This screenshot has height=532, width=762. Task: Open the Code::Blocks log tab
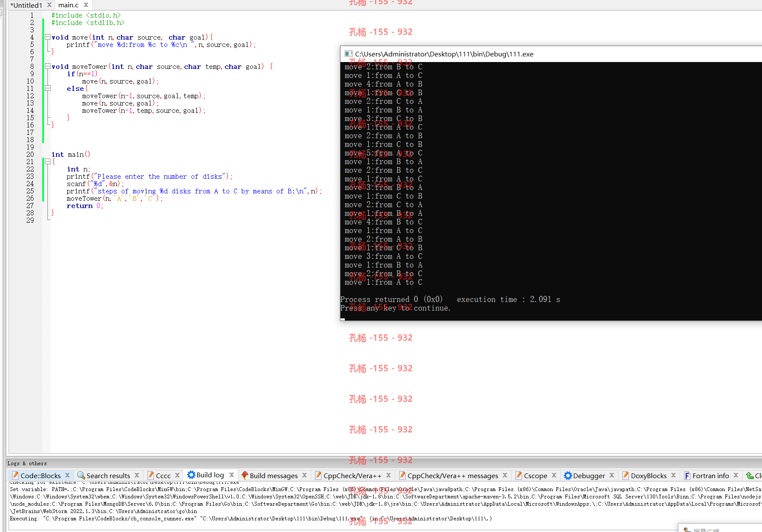point(41,476)
